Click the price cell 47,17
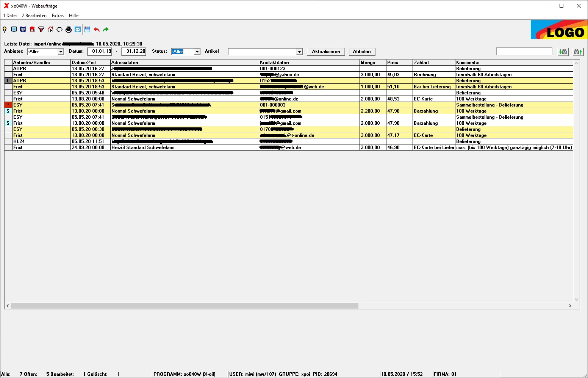 coord(399,135)
